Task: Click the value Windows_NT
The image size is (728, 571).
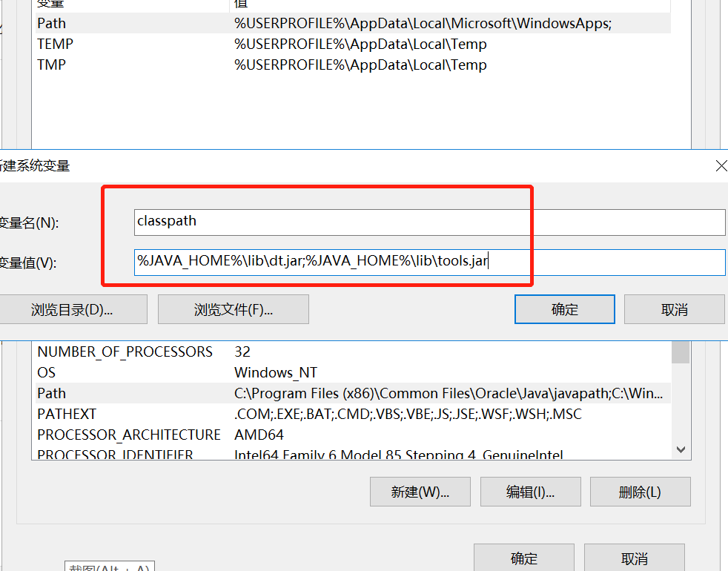Action: [276, 372]
